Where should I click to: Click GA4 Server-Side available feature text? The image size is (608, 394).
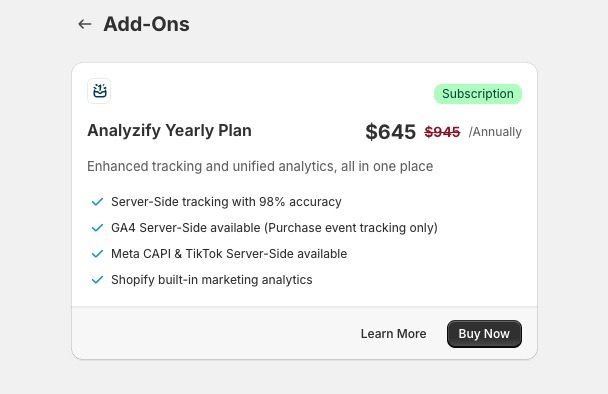point(274,228)
